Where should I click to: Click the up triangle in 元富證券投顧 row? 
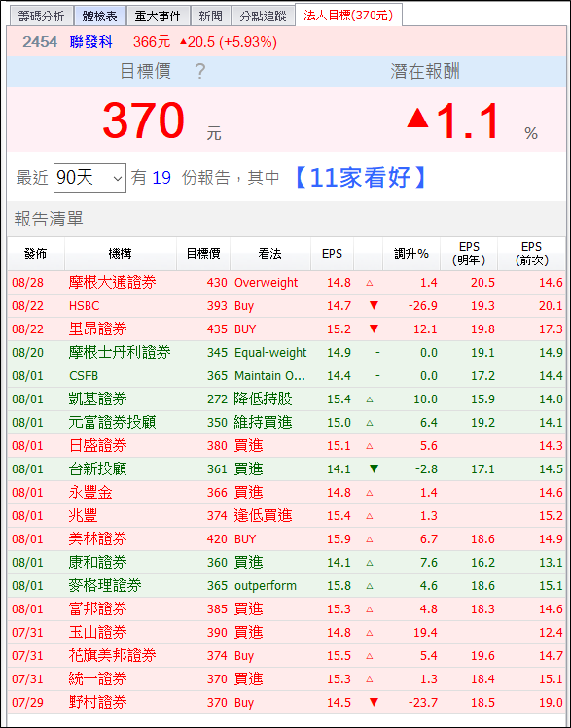(x=370, y=423)
